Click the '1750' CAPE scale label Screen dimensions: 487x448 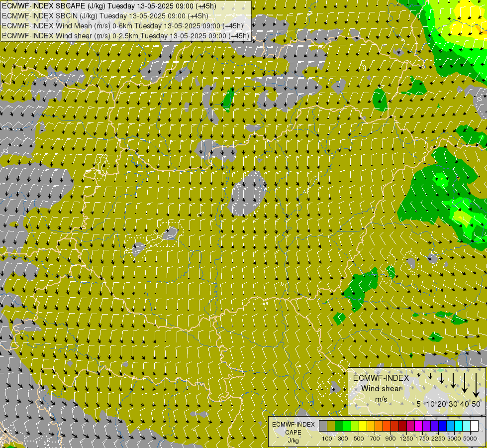click(x=422, y=439)
